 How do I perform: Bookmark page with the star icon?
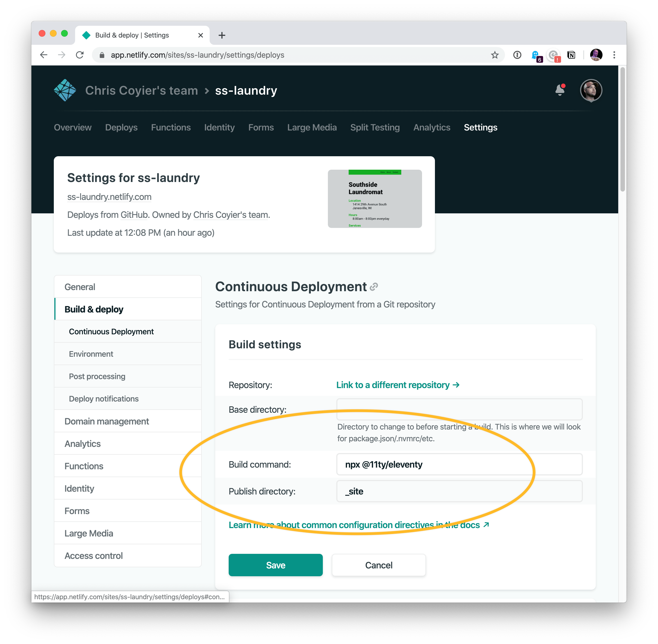495,55
